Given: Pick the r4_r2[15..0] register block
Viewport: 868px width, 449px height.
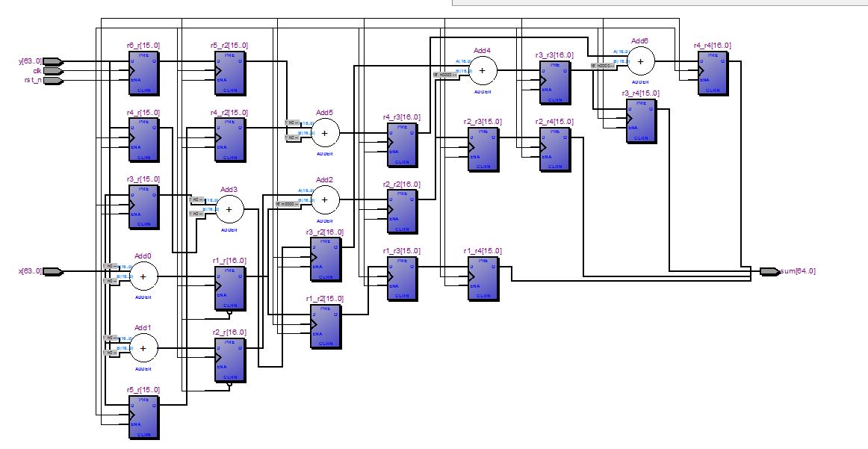Looking at the screenshot, I should (x=230, y=140).
